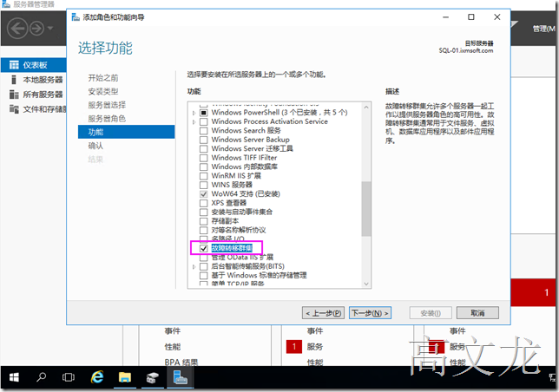Click the Server Manager forward arrow icon
This screenshot has width=559, height=392.
click(36, 28)
